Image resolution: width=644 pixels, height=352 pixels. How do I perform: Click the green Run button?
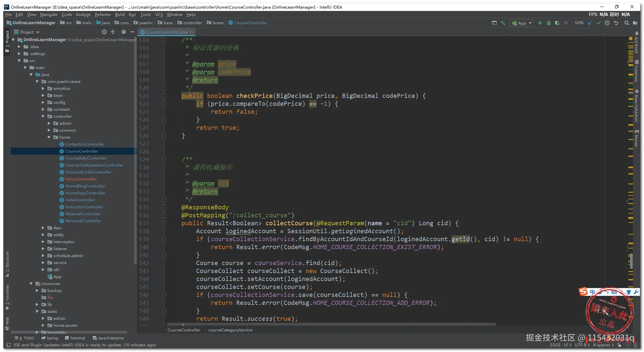point(540,23)
